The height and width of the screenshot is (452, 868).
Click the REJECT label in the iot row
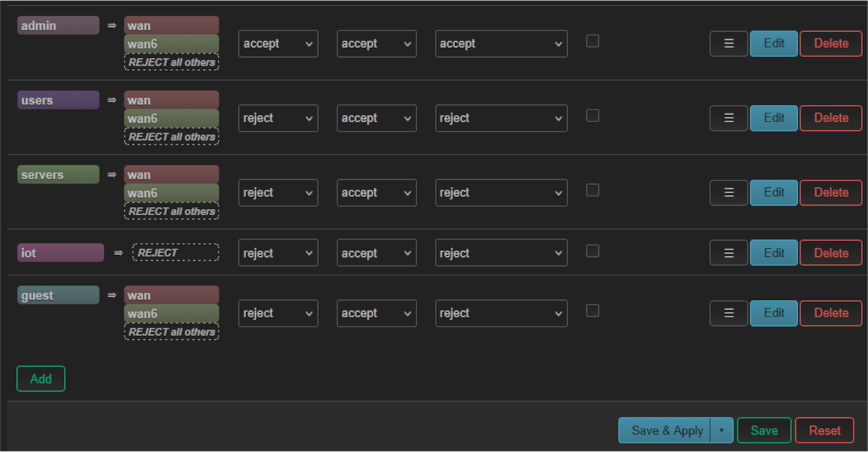[x=175, y=253]
